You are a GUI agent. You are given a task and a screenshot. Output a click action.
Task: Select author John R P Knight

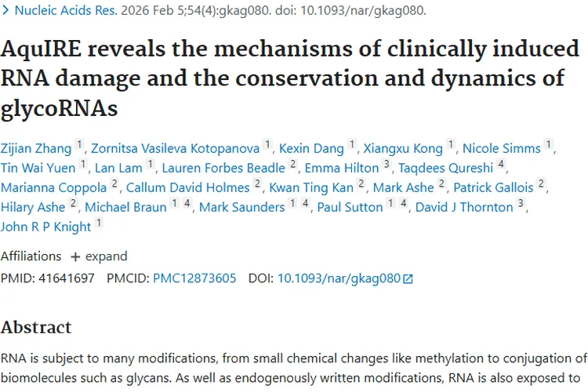[x=45, y=227]
